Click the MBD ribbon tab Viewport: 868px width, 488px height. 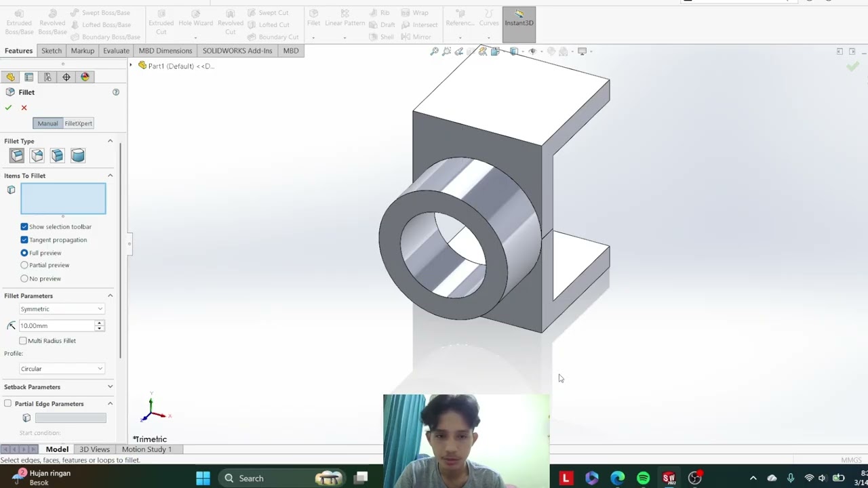291,51
